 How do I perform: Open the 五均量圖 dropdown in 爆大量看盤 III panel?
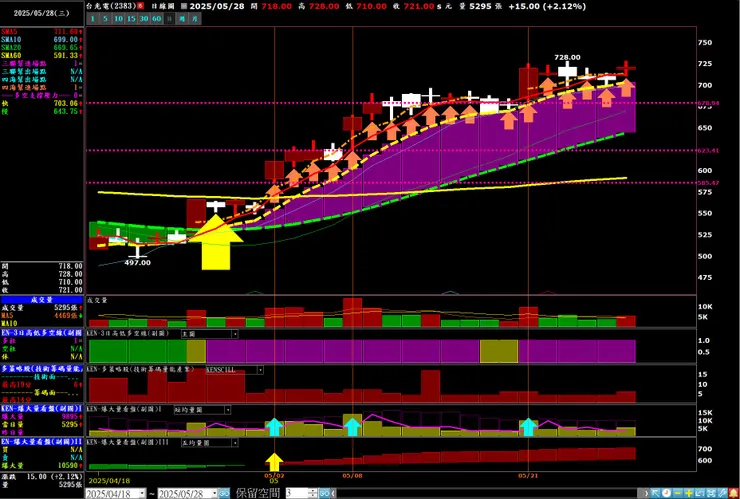(235, 443)
